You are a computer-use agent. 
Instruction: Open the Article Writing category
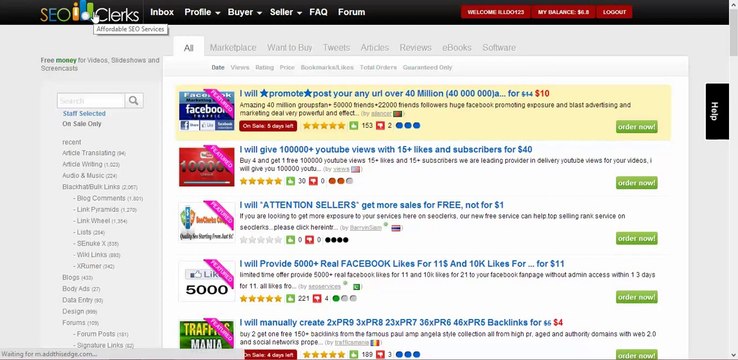90,164
